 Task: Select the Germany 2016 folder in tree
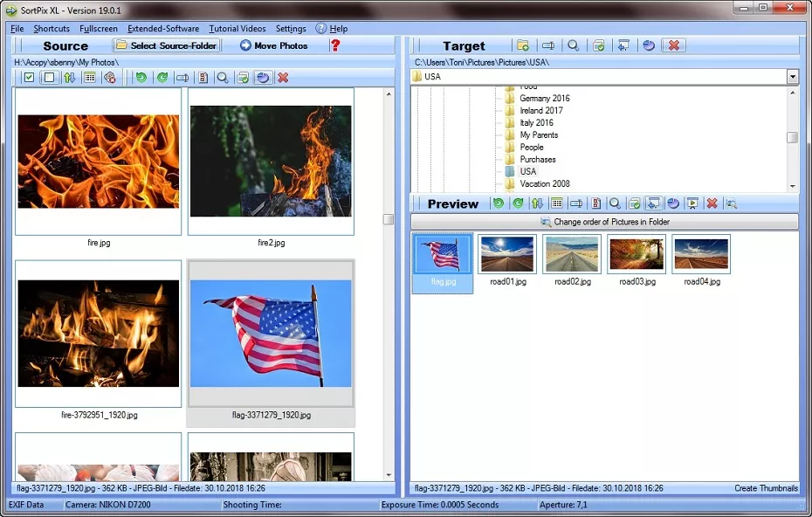pos(544,99)
